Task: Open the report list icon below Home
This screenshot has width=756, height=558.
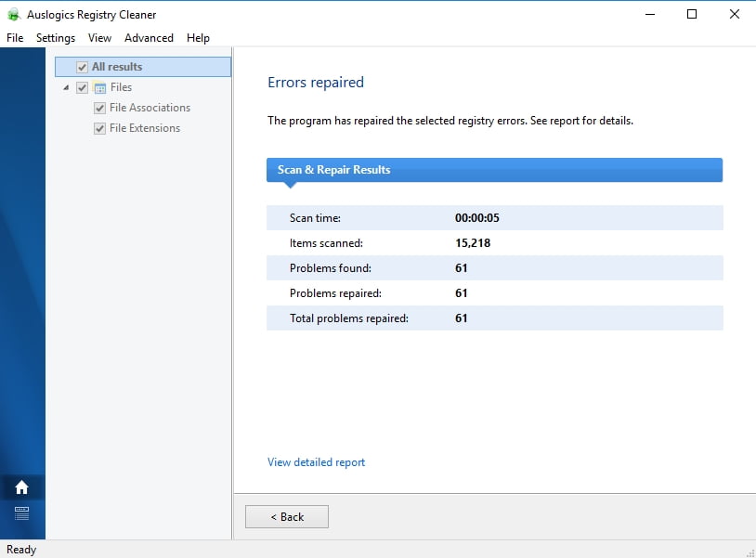Action: point(22,511)
